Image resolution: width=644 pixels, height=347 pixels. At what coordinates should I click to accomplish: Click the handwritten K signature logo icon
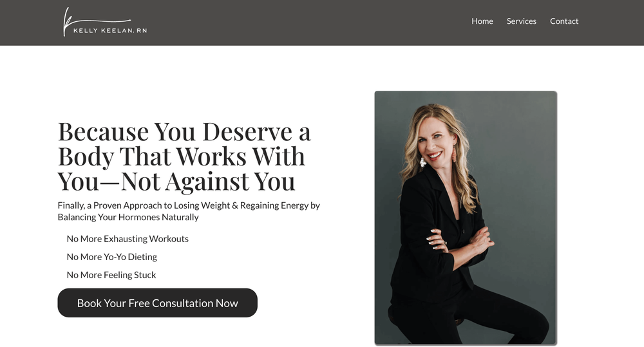(x=68, y=21)
